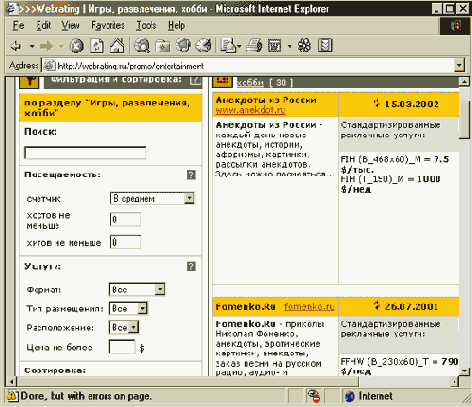Image resolution: width=472 pixels, height=407 pixels.
Task: Open the View menu
Action: [x=70, y=25]
